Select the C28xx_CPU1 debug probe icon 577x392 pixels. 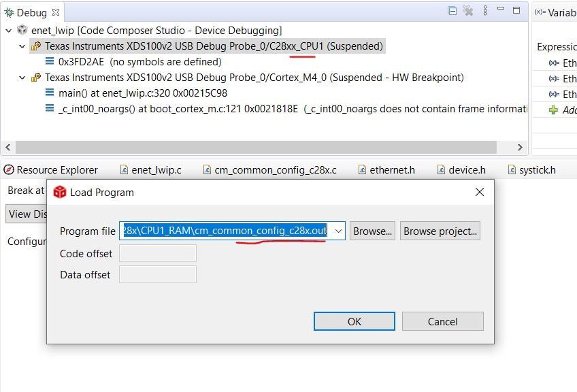click(35, 46)
